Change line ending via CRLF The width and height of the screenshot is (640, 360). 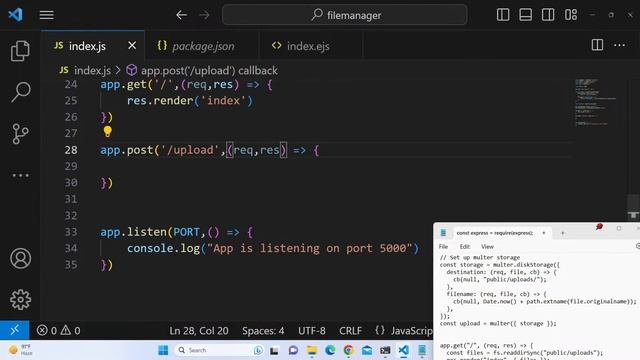(350, 331)
